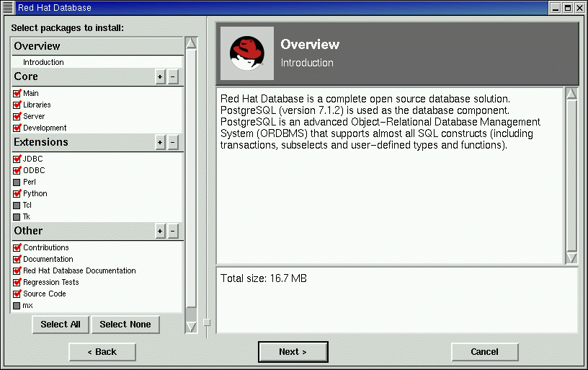Click the Core section header
This screenshot has width=588, height=370.
26,76
